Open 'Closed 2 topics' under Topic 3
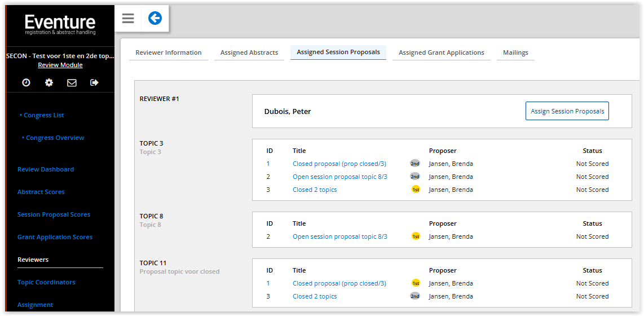 point(315,190)
